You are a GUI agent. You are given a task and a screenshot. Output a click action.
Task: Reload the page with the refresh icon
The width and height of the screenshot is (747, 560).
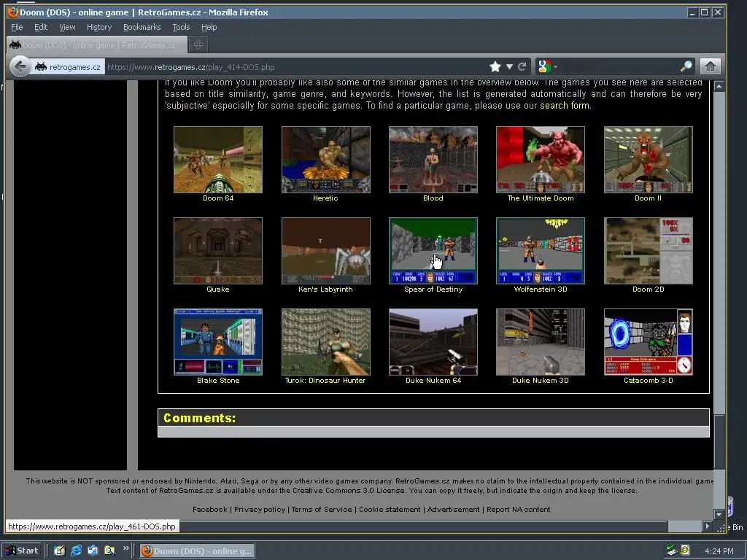pos(522,66)
